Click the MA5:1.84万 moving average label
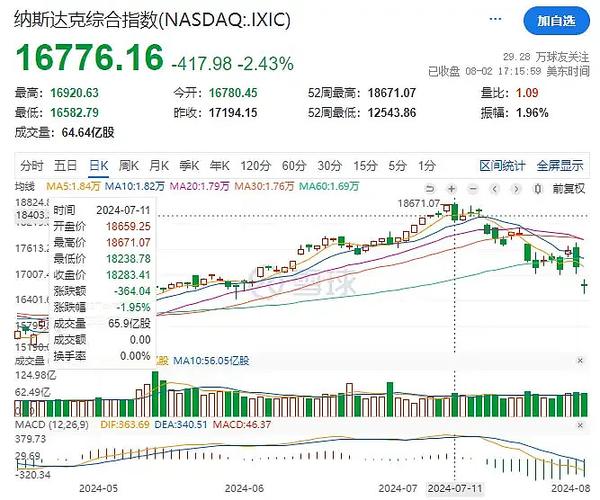The width and height of the screenshot is (600, 500). 73,186
